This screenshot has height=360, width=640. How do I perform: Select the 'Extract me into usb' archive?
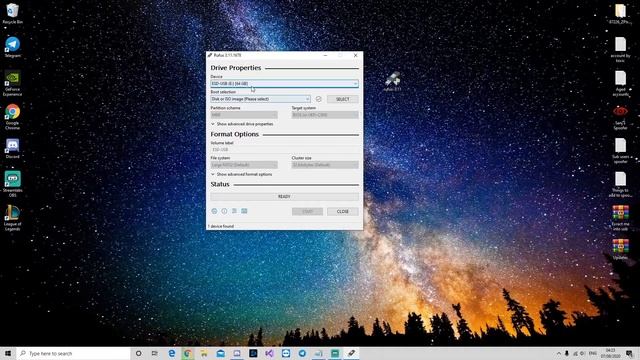point(620,218)
